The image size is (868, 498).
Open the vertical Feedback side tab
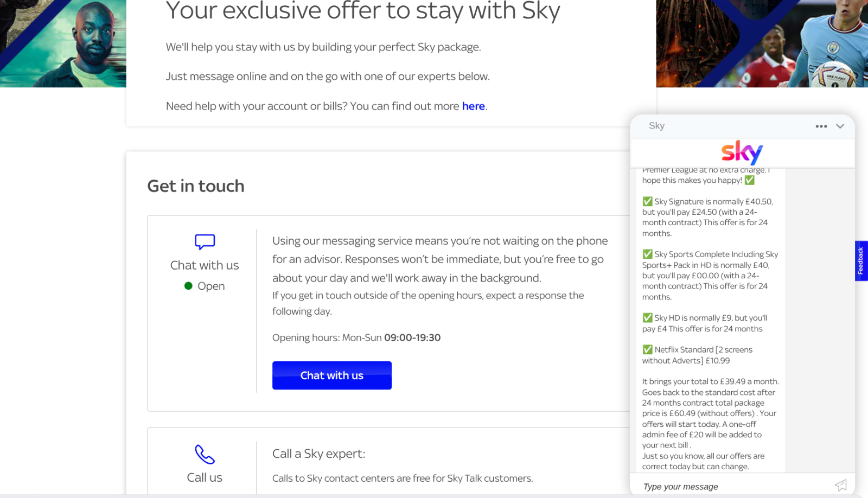861,261
